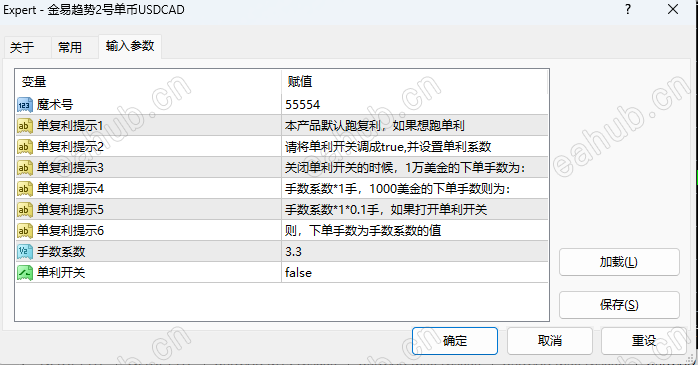The width and height of the screenshot is (698, 365).
Task: Click the value 手数系数*1手，1000美金的下单手数则为:
Action: point(398,189)
